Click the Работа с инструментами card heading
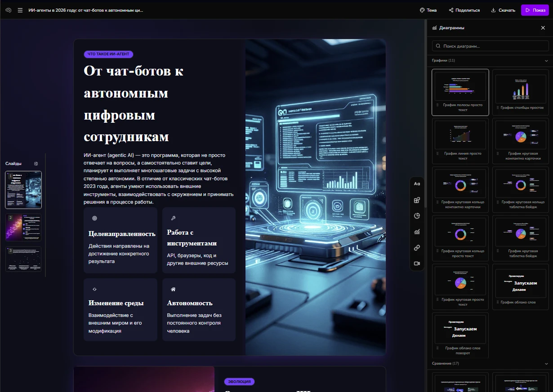The height and width of the screenshot is (392, 553). coord(192,238)
